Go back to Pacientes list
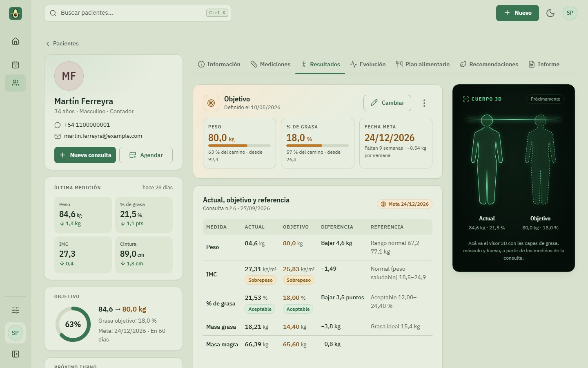The image size is (588, 368). tap(62, 43)
